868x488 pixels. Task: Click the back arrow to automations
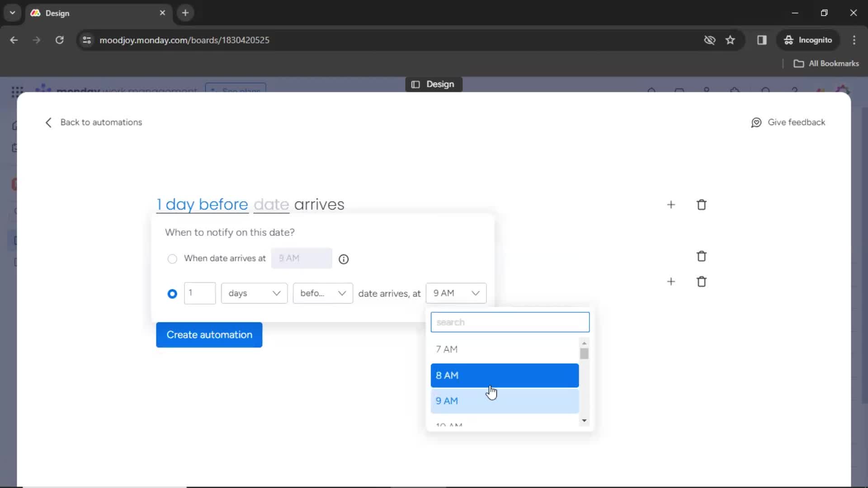(x=49, y=122)
